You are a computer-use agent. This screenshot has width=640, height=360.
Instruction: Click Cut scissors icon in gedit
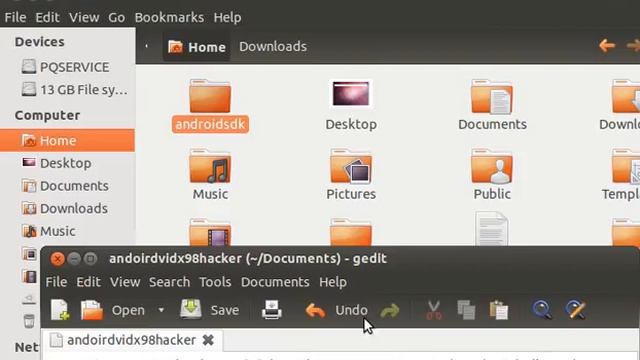tap(434, 310)
